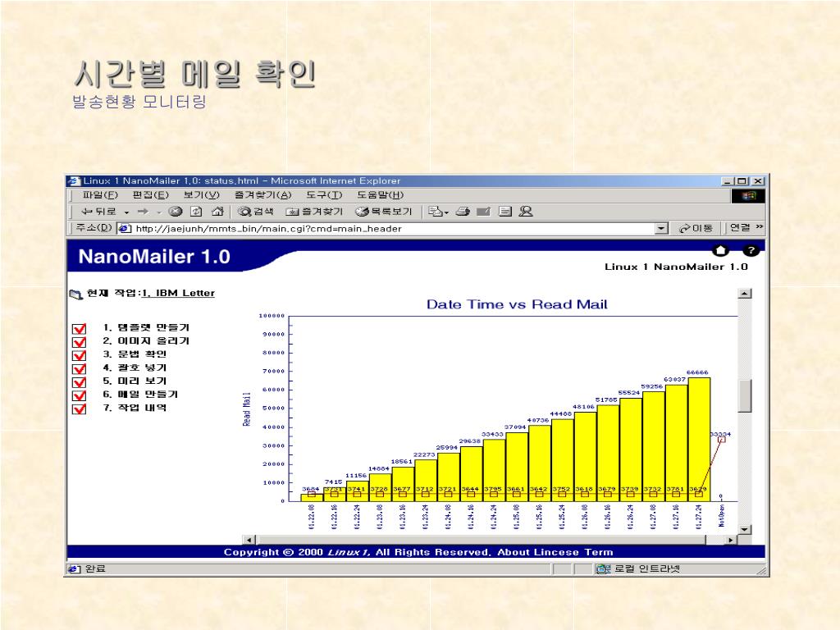
Task: Toggle checkbox for 7. 작업 내역
Action: [80, 409]
